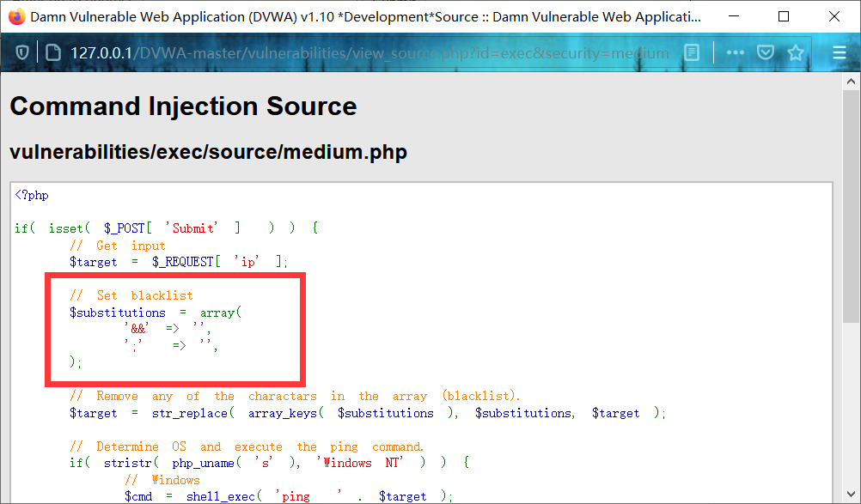The width and height of the screenshot is (861, 504).
Task: Minimize the Firefox window
Action: click(734, 16)
